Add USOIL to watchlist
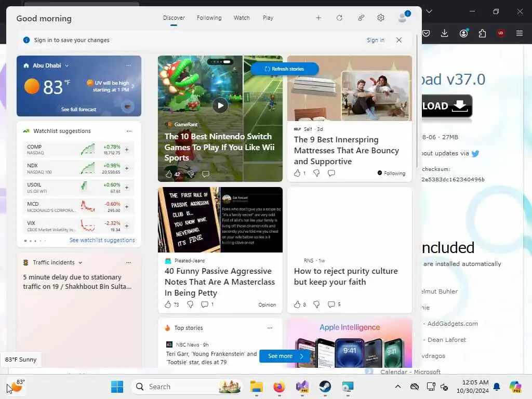 [127, 187]
